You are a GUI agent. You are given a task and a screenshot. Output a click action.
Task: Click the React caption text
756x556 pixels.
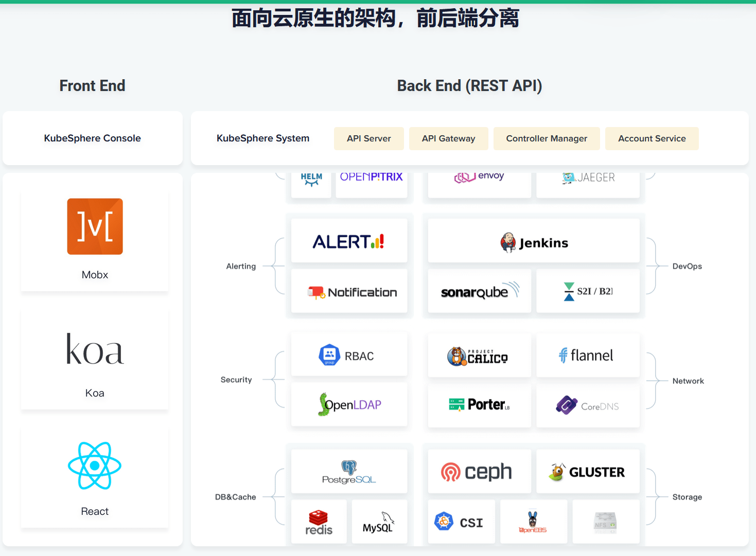point(95,511)
